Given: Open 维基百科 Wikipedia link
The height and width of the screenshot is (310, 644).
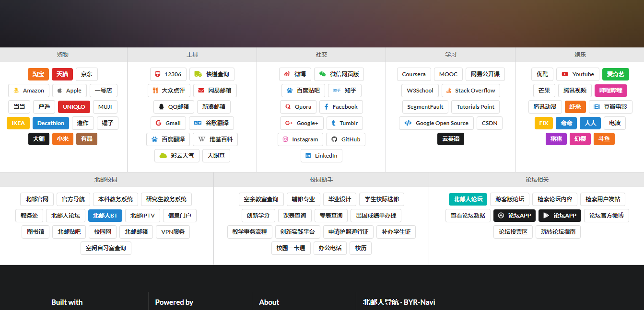Looking at the screenshot, I should [215, 139].
